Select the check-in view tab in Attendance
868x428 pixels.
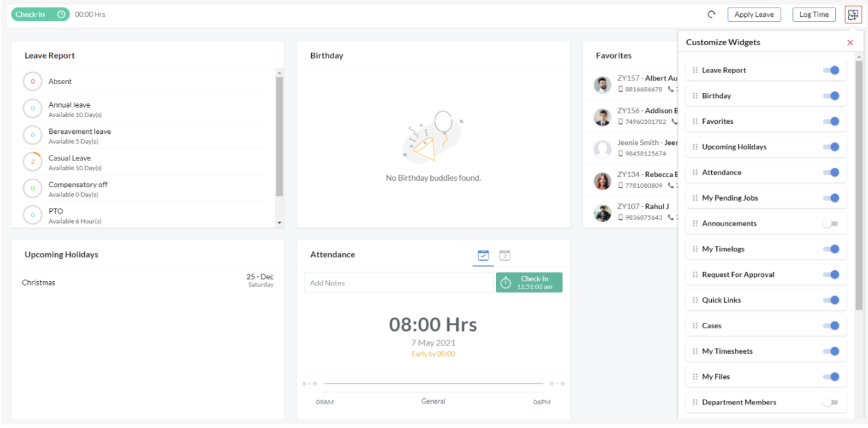(x=482, y=255)
